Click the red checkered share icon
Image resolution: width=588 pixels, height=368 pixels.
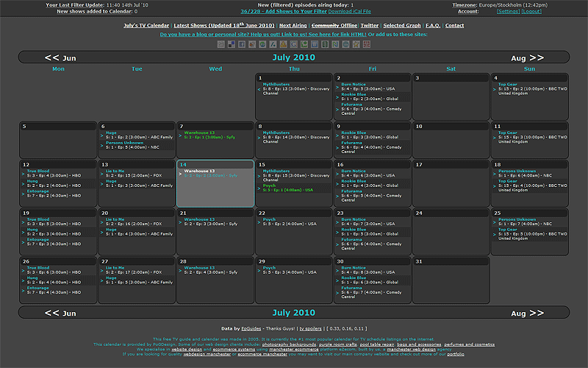click(366, 44)
